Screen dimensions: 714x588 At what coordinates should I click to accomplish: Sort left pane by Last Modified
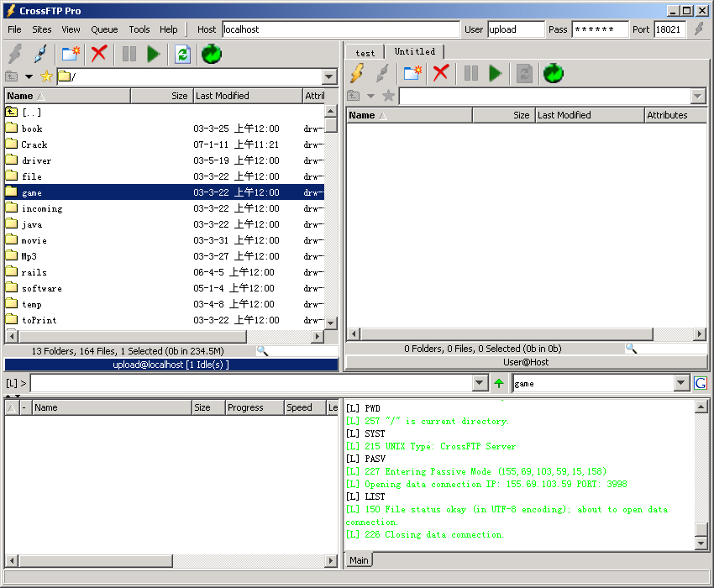[x=248, y=96]
